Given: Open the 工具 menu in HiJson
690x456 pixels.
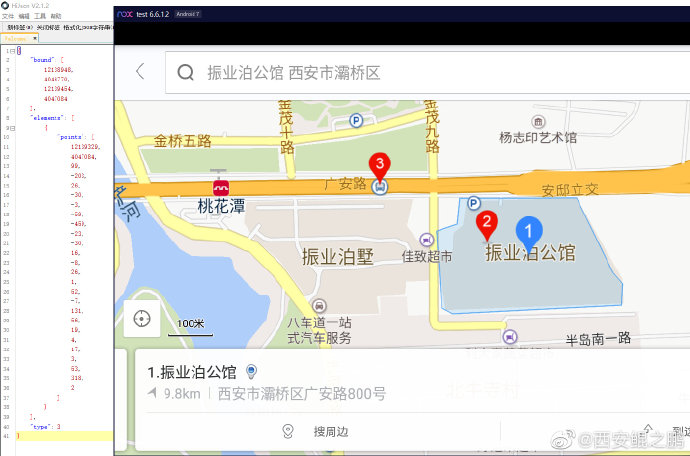Looking at the screenshot, I should (40, 16).
